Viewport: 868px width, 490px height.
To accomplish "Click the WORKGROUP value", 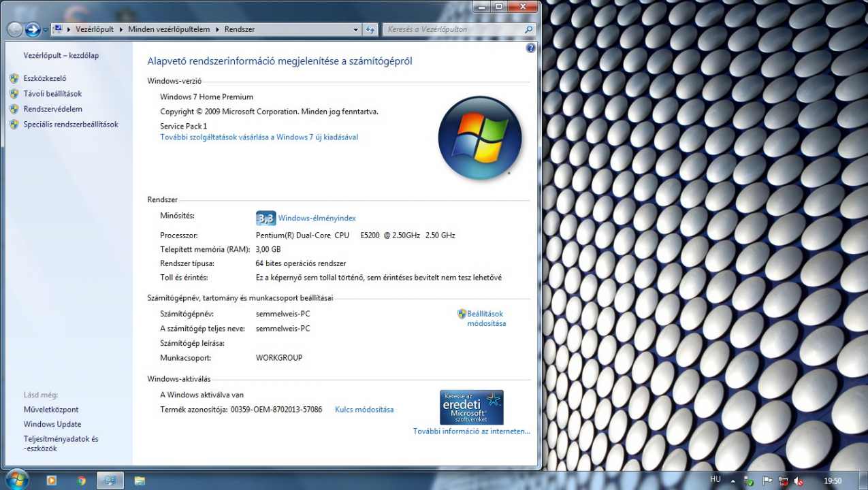I will point(279,358).
